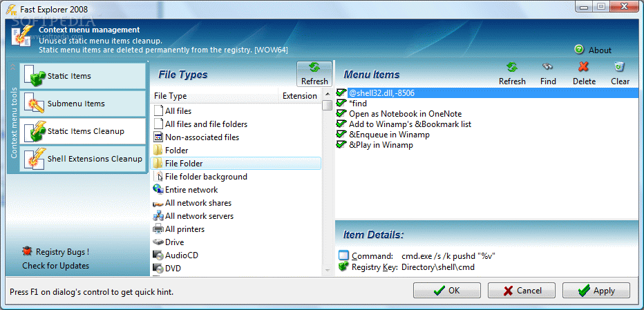
Task: Click the Apply button
Action: pos(596,290)
